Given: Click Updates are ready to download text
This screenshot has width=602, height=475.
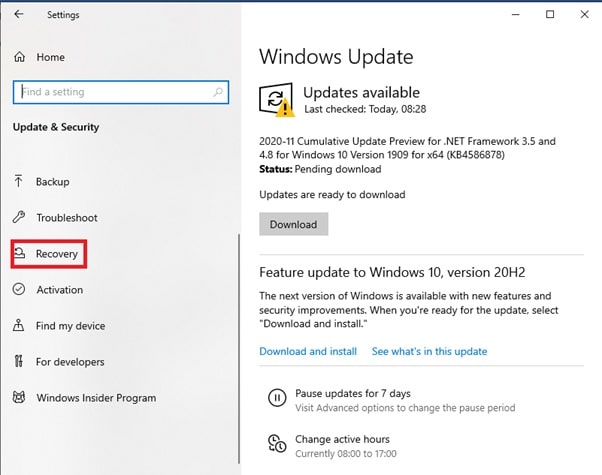Looking at the screenshot, I should (332, 195).
